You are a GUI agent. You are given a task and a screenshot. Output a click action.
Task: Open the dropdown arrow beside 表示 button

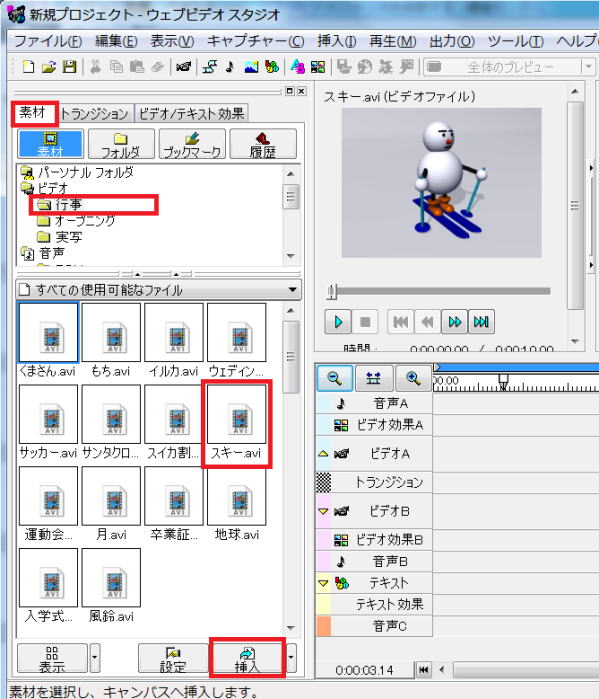click(94, 657)
